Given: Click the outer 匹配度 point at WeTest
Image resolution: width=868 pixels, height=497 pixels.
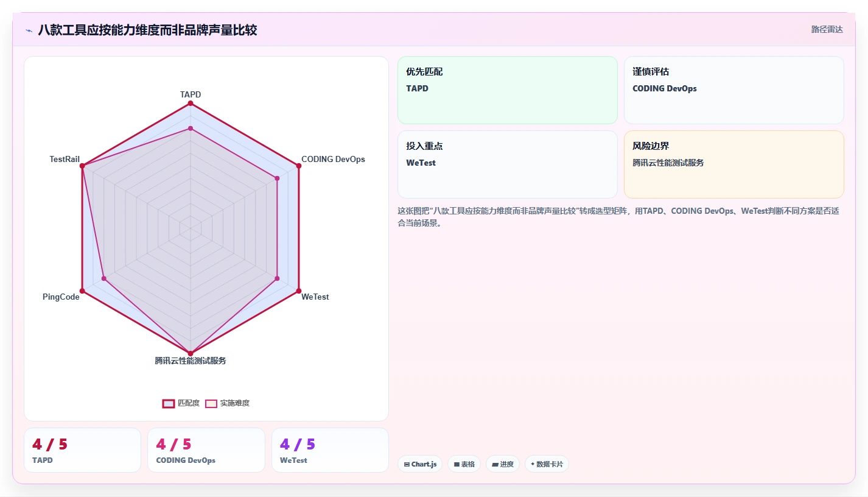Looking at the screenshot, I should point(299,291).
